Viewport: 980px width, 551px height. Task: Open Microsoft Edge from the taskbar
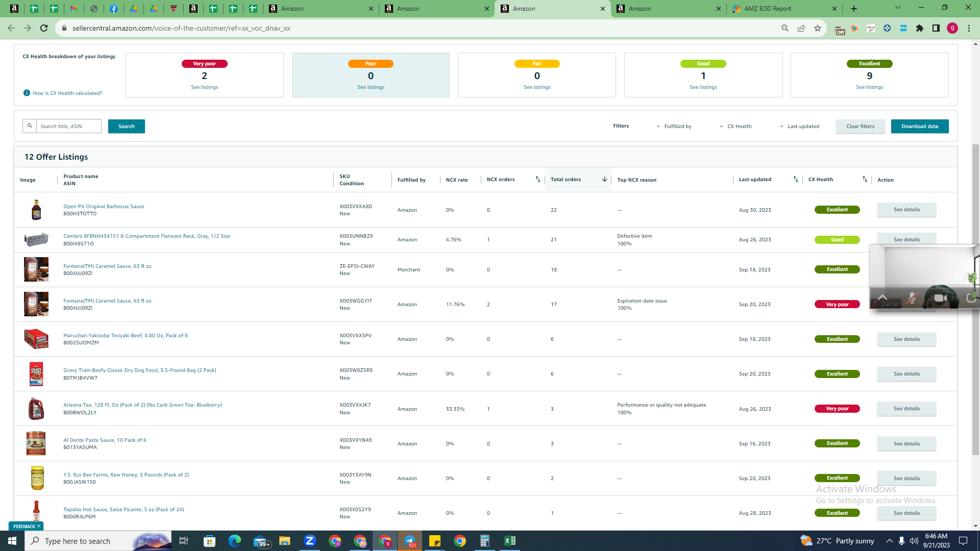235,541
